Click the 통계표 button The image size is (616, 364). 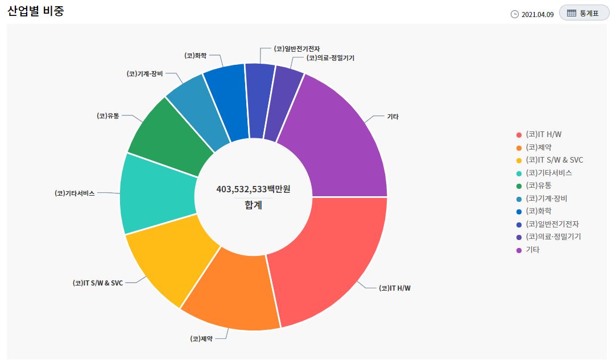584,13
